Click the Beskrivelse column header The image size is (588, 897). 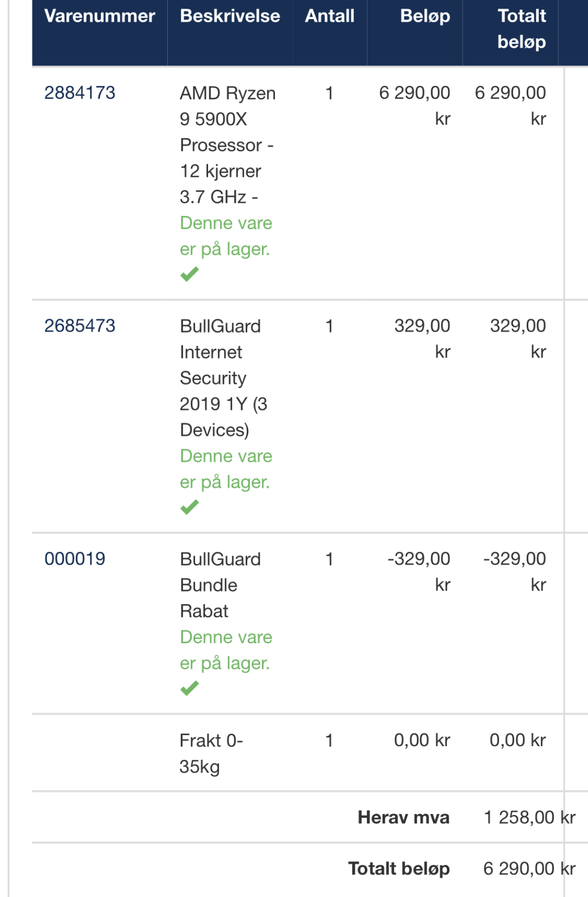point(230,16)
